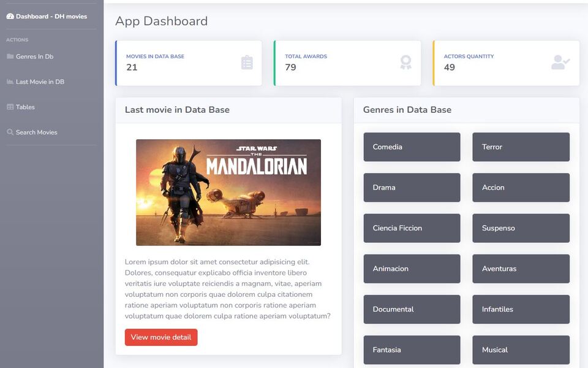Click the Movies in Data Base card
Screen dimensions: 588x368
tap(189, 63)
